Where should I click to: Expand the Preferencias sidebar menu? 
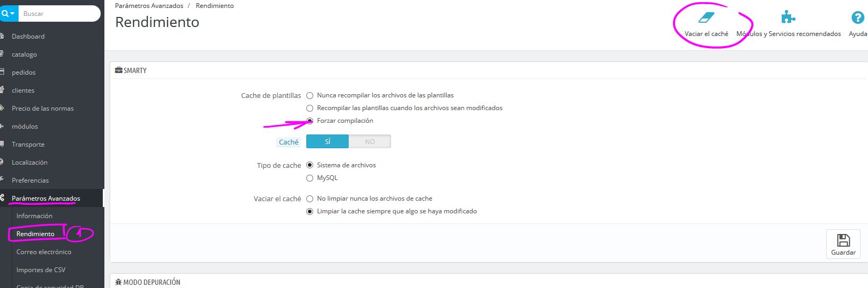(30, 181)
